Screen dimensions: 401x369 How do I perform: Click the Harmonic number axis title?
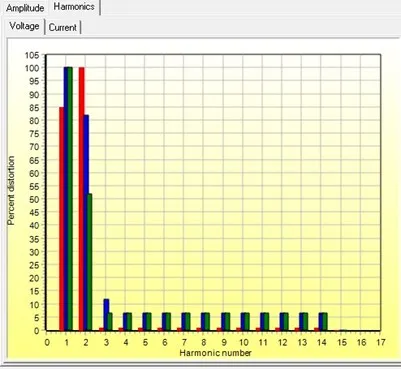pyautogui.click(x=215, y=353)
